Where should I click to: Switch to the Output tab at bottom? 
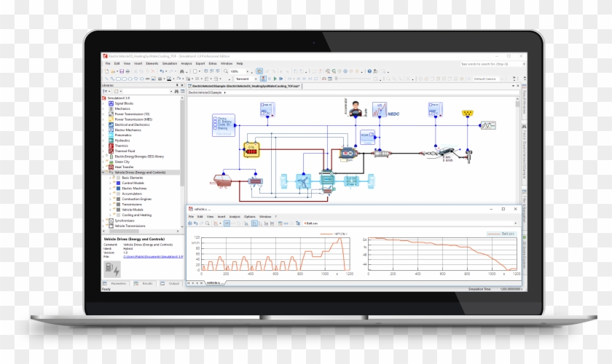[x=170, y=284]
